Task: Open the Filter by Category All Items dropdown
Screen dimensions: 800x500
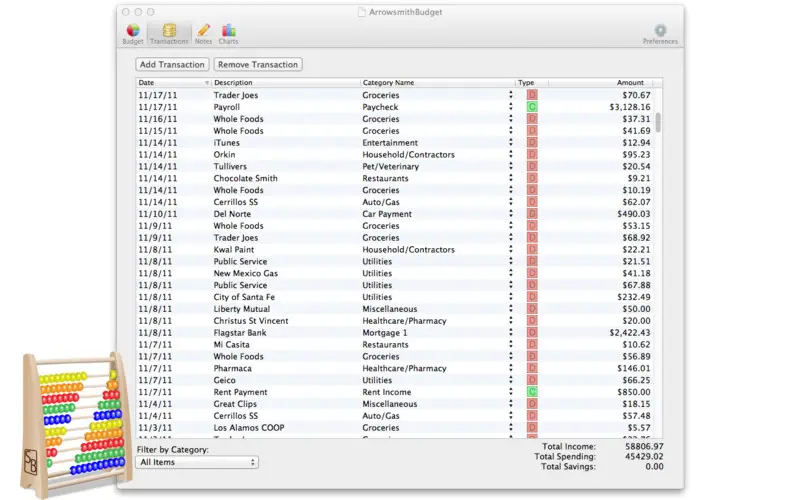Action: pos(197,462)
